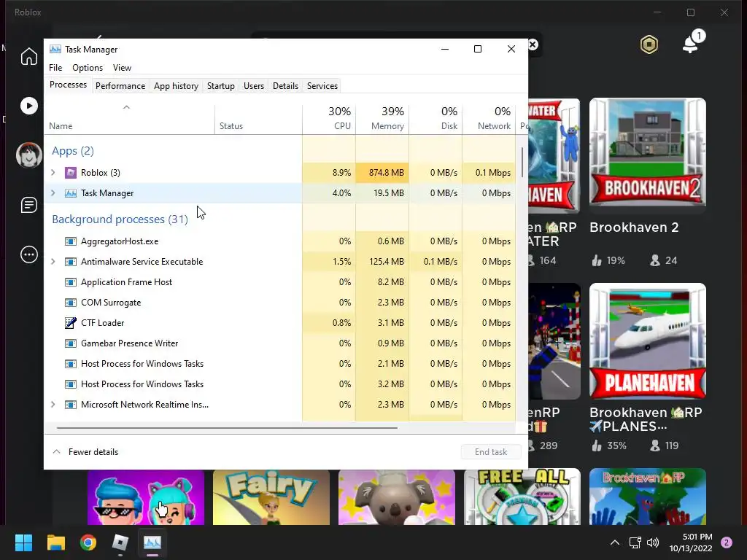Open the clock showing 5:01 PM

[x=691, y=542]
